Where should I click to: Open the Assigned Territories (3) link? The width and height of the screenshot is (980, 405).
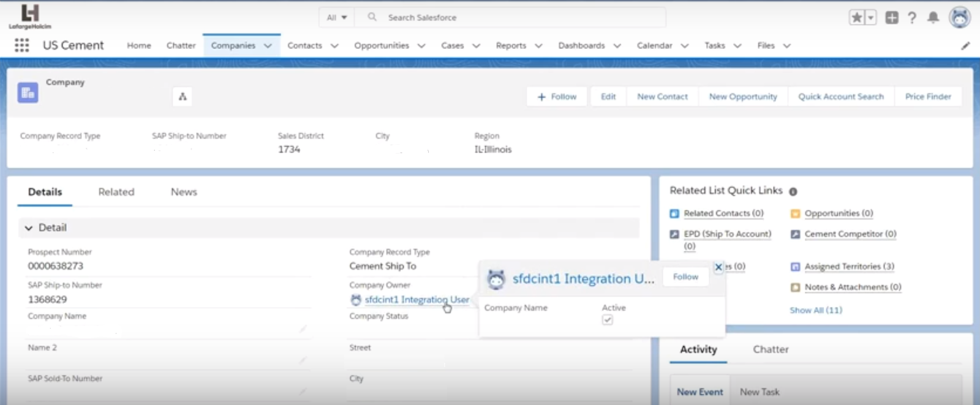tap(850, 267)
